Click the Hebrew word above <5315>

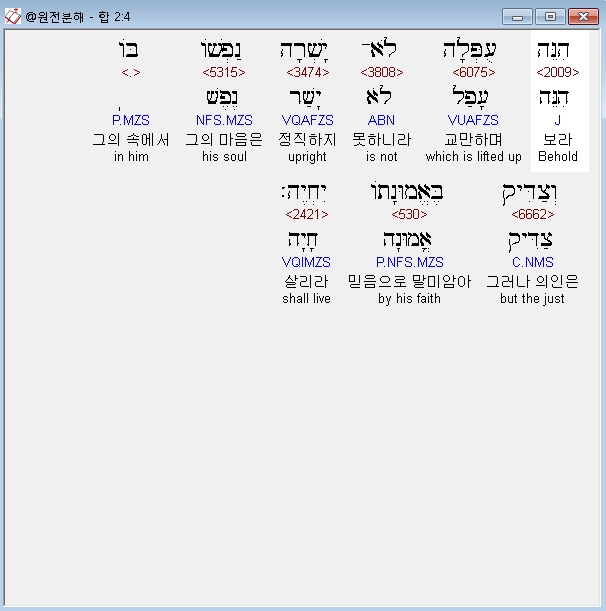point(221,51)
